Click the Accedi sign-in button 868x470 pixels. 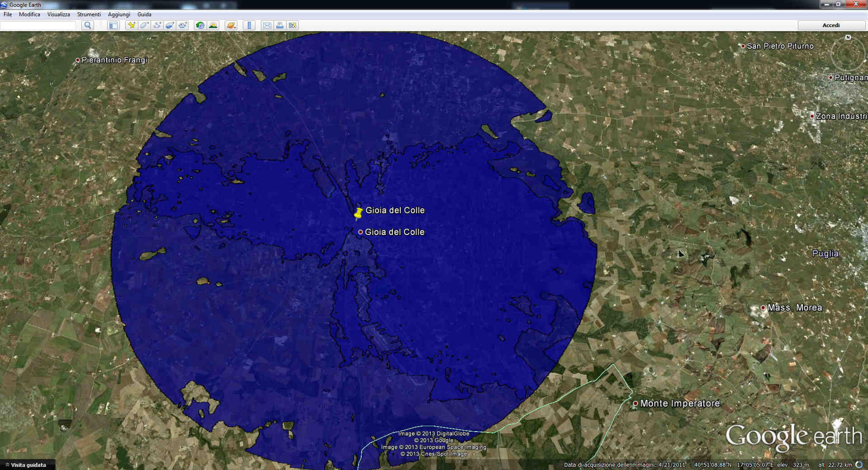click(831, 25)
